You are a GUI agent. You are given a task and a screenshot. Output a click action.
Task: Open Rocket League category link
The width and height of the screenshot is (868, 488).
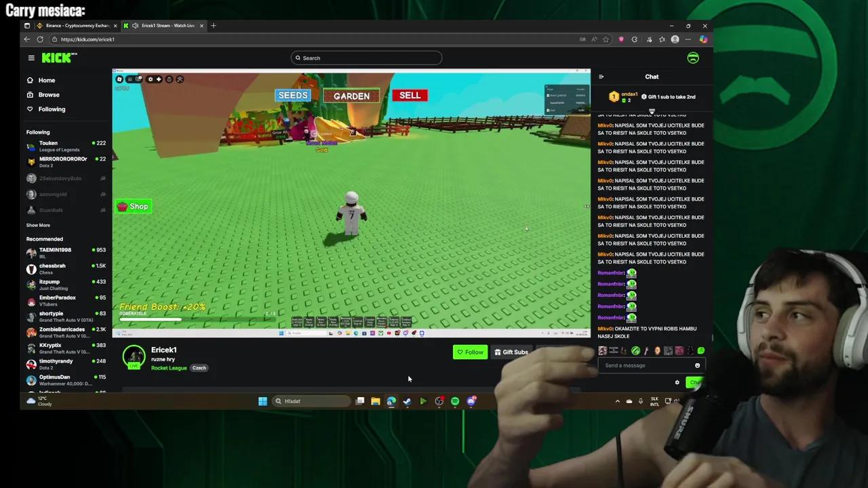pos(169,368)
